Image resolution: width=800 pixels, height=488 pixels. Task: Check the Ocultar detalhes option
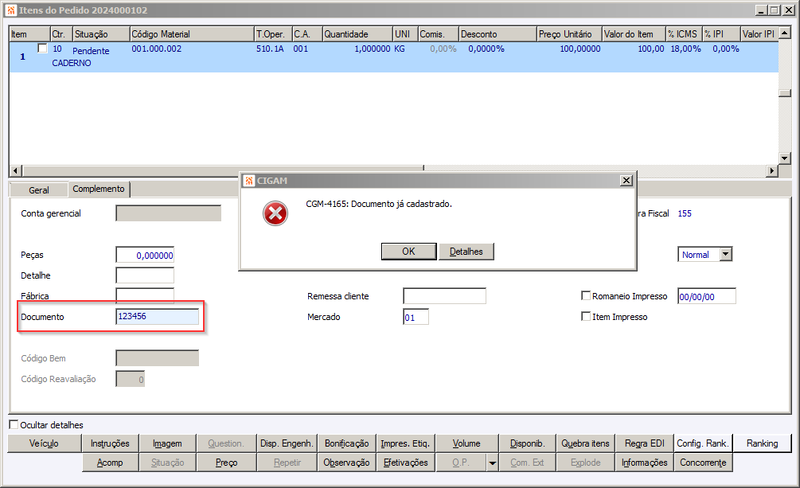pyautogui.click(x=14, y=424)
